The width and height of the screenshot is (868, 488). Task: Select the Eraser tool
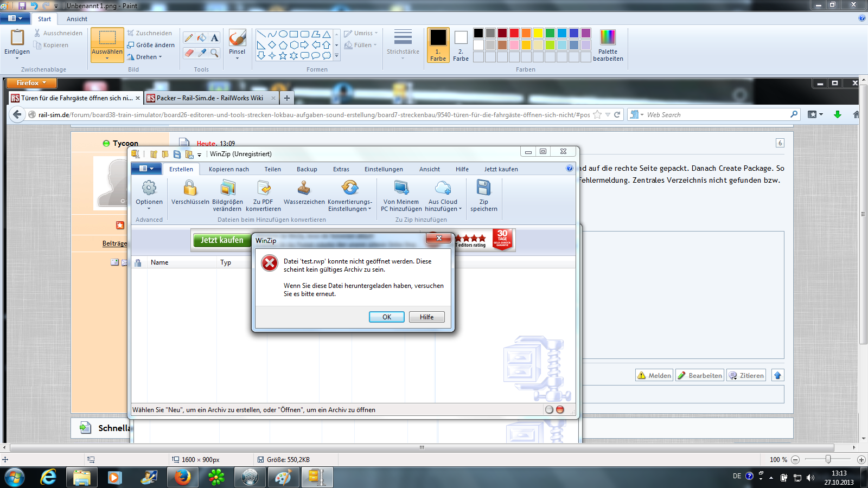click(189, 53)
